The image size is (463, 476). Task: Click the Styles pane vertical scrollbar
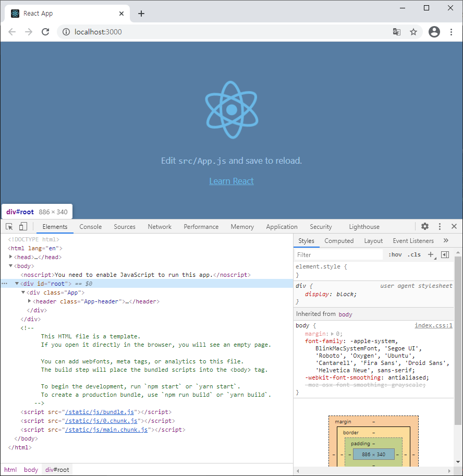pyautogui.click(x=458, y=340)
